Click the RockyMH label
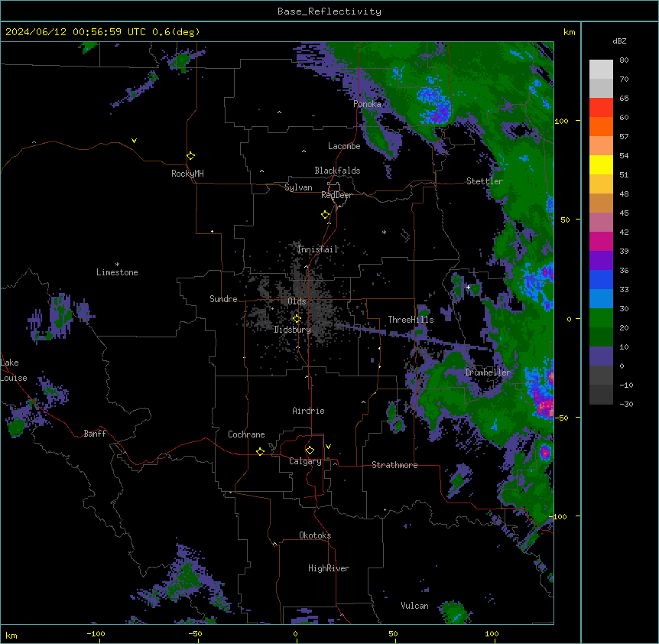The image size is (659, 644). click(187, 174)
